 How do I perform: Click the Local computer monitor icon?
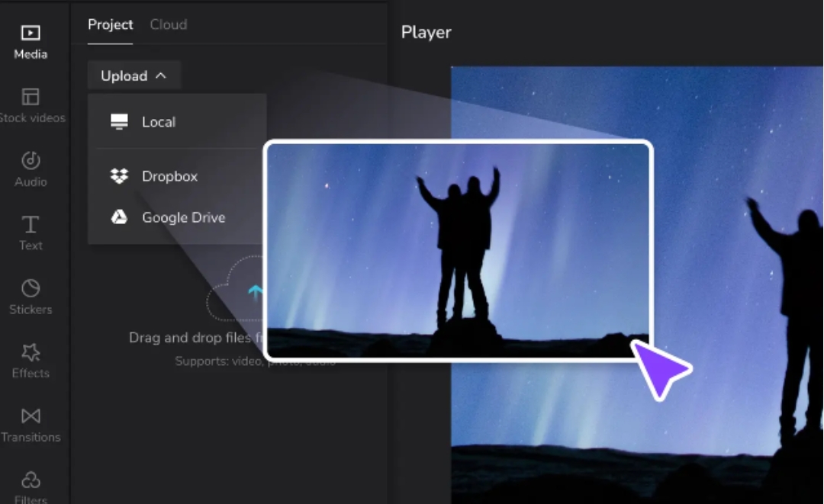[119, 122]
